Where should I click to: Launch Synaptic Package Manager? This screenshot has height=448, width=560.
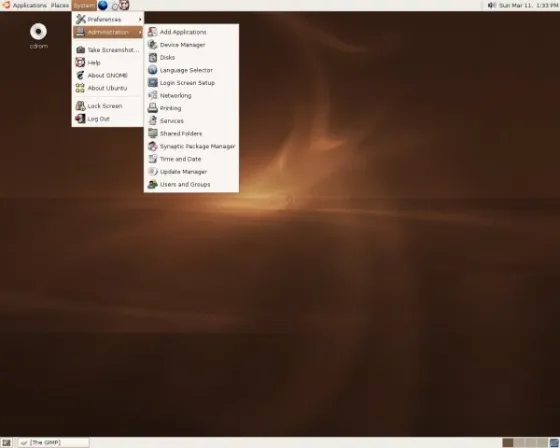tap(191, 146)
